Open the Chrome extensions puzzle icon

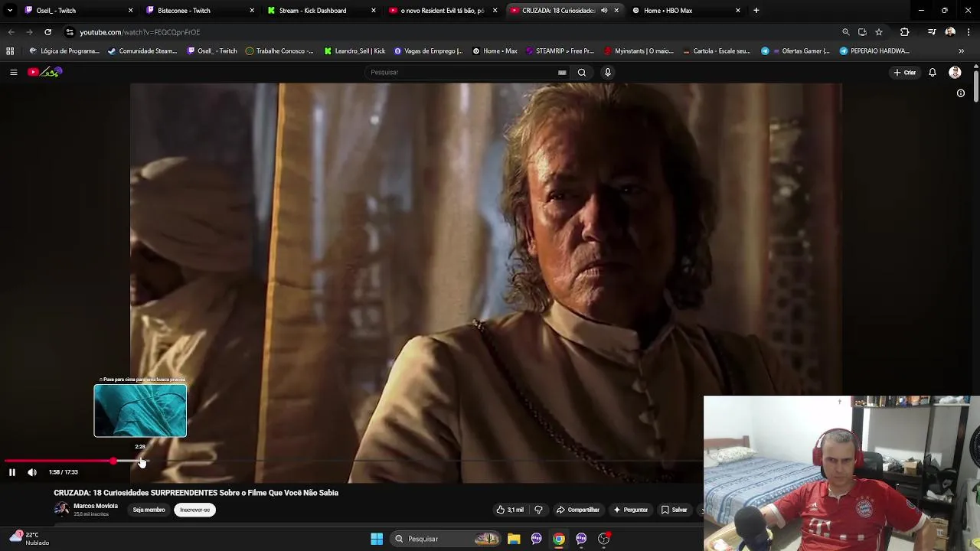[x=905, y=32]
